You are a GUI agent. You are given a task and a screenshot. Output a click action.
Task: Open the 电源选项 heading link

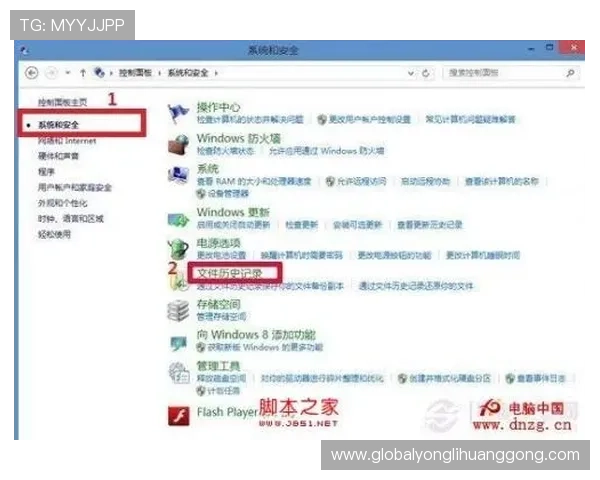[218, 243]
